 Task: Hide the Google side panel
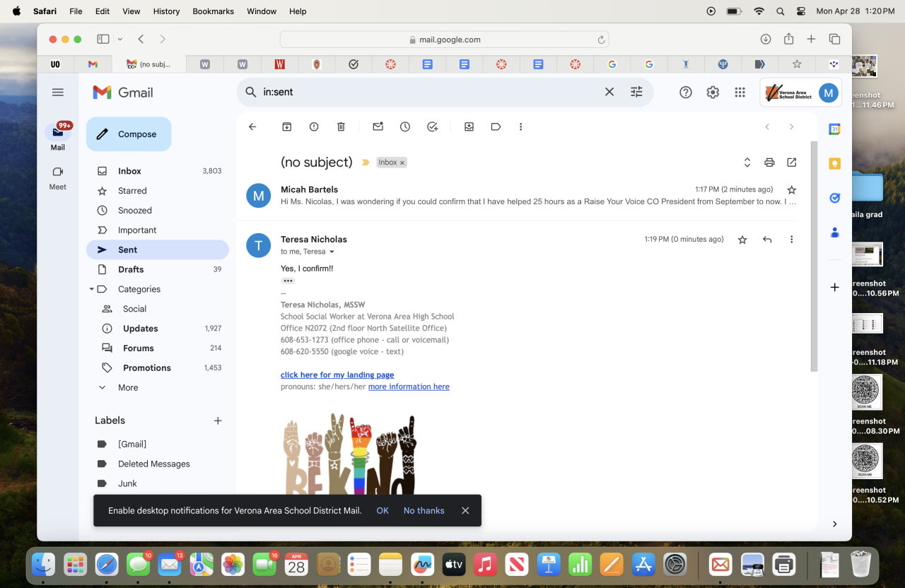(x=834, y=524)
